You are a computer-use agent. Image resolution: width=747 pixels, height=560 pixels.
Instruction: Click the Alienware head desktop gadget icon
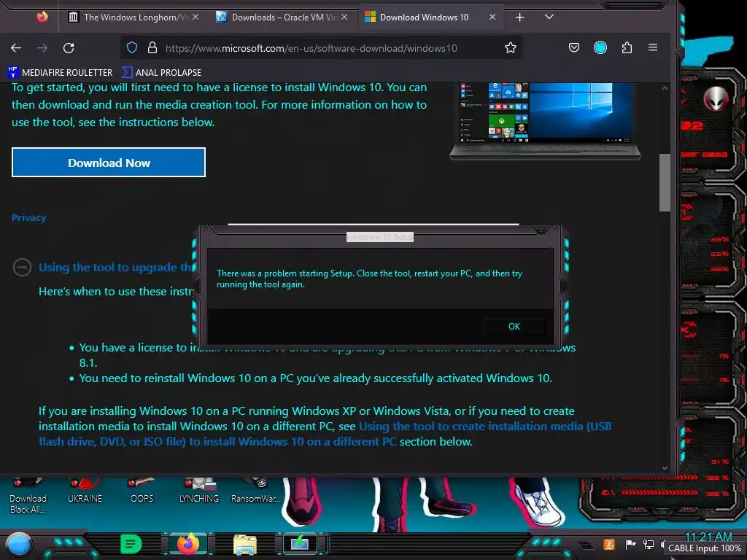(x=716, y=99)
